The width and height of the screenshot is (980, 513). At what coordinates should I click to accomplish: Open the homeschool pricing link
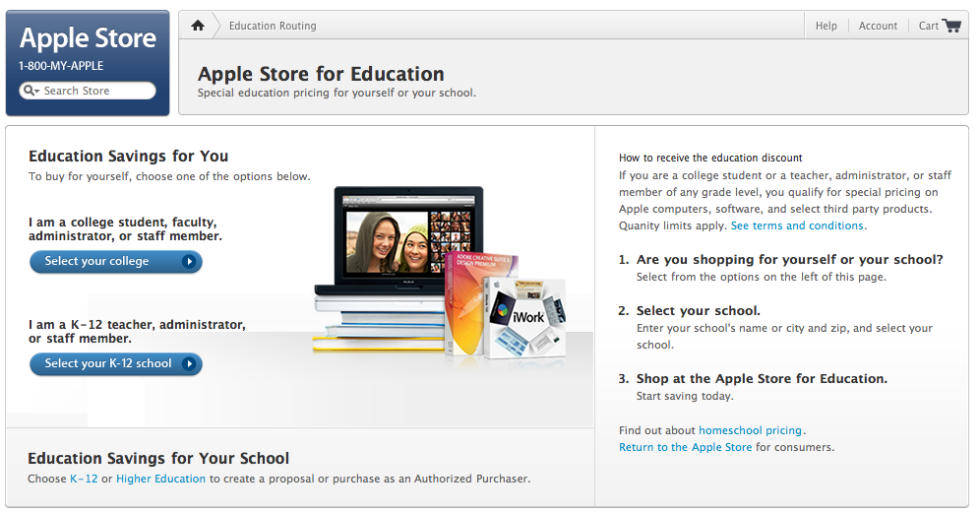click(750, 430)
